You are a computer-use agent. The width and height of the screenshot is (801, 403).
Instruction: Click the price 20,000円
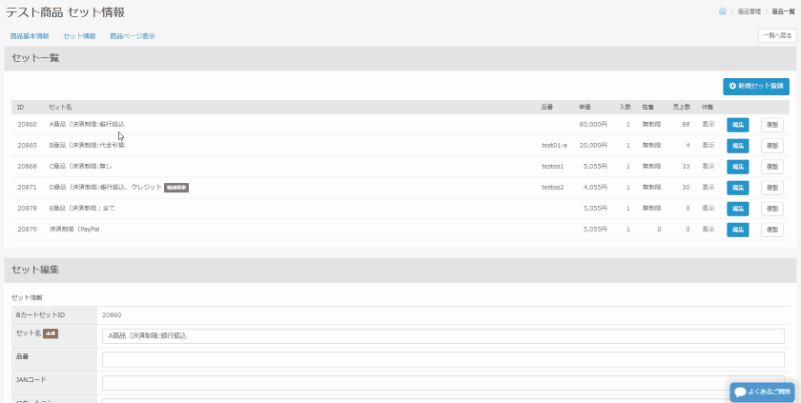pos(594,145)
